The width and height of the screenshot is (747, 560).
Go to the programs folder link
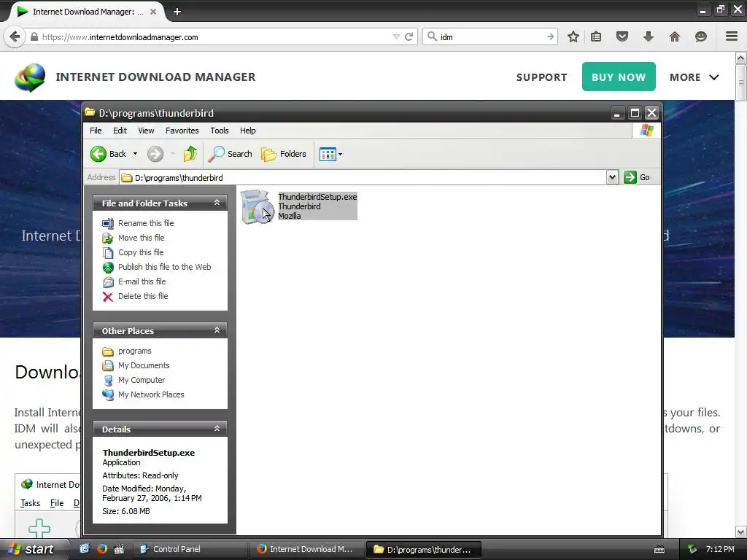tap(134, 351)
